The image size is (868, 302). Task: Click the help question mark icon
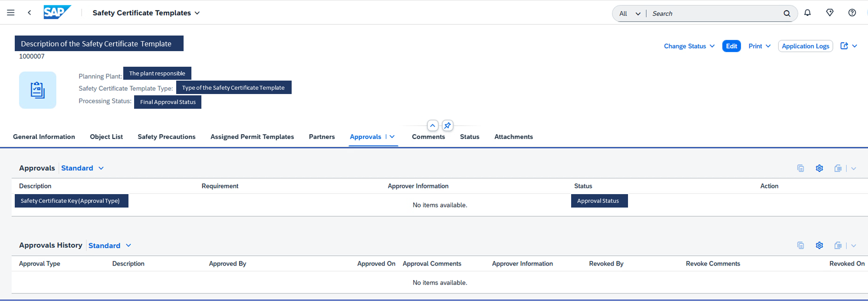[x=852, y=13]
